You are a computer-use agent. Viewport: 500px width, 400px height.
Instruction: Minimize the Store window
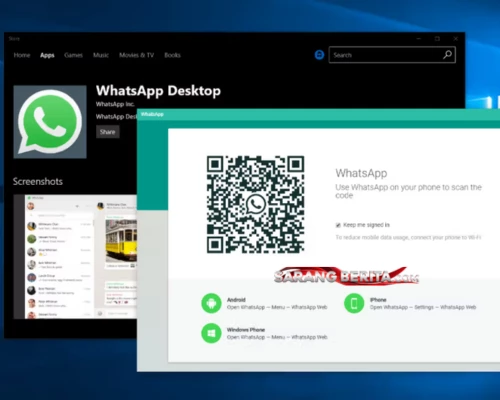point(419,39)
